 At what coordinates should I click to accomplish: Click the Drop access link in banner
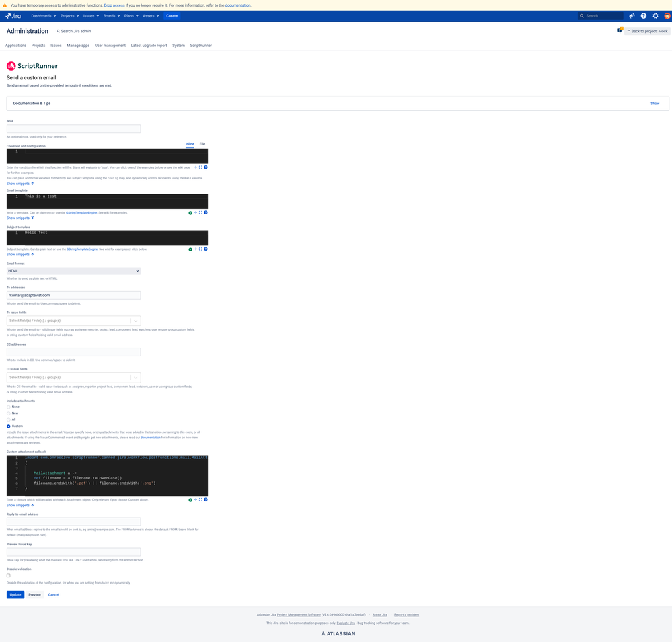tap(114, 5)
